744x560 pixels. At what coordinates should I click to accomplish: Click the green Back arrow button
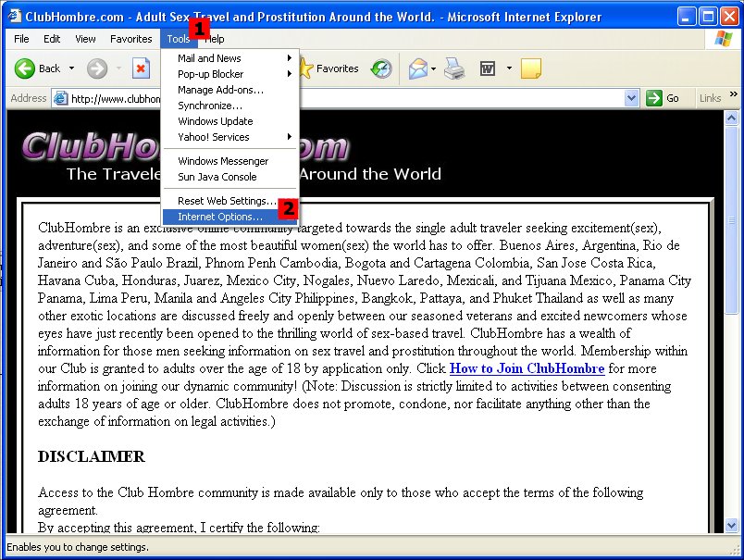coord(25,68)
